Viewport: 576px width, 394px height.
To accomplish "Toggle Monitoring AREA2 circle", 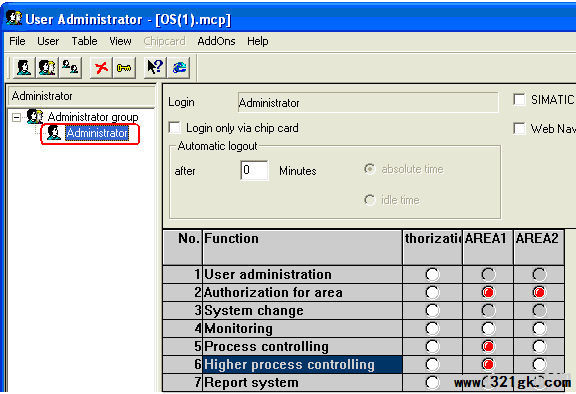I will [x=539, y=328].
